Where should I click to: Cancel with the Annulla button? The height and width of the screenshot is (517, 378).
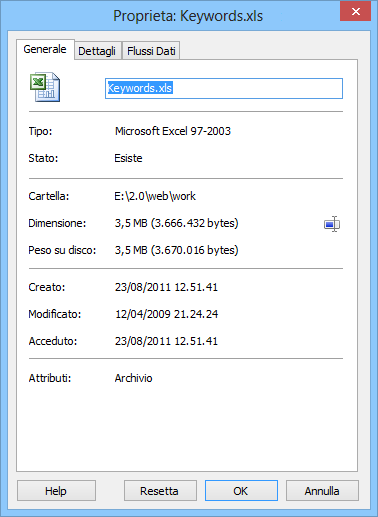point(322,491)
